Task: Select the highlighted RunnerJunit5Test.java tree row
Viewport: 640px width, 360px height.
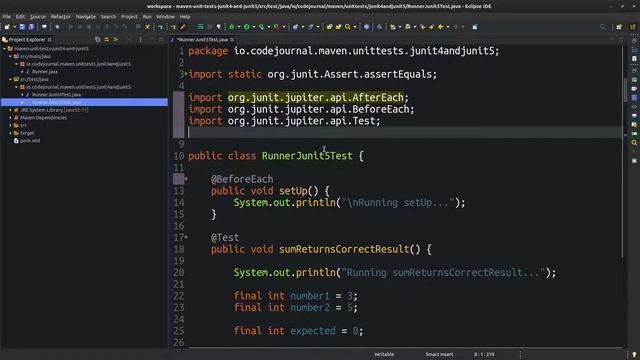Action: [84, 102]
